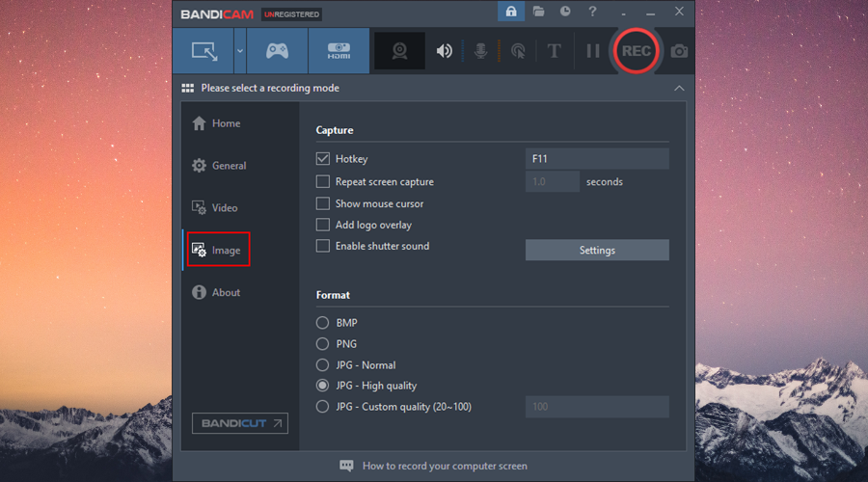Toggle microphone recording icon

click(480, 51)
